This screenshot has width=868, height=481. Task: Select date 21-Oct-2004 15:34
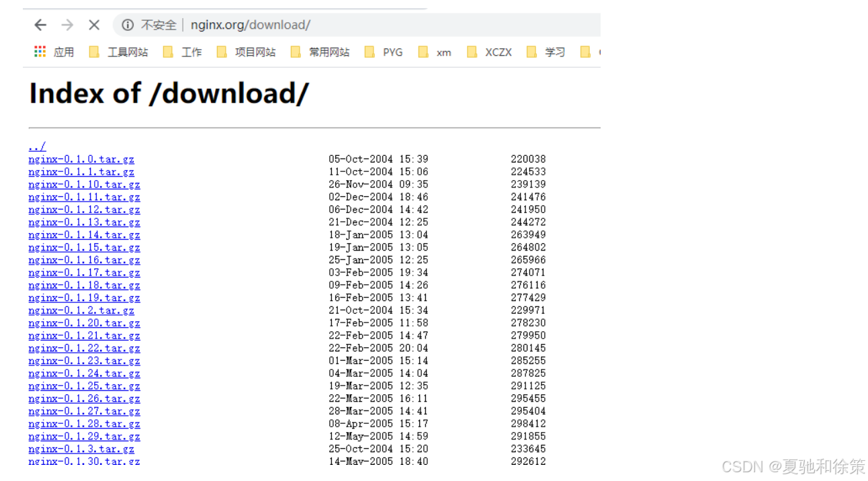point(378,310)
